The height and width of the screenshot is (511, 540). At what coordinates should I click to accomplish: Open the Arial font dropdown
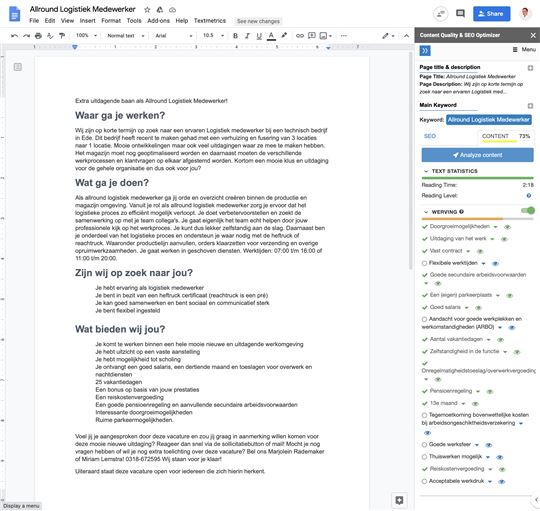(x=174, y=35)
